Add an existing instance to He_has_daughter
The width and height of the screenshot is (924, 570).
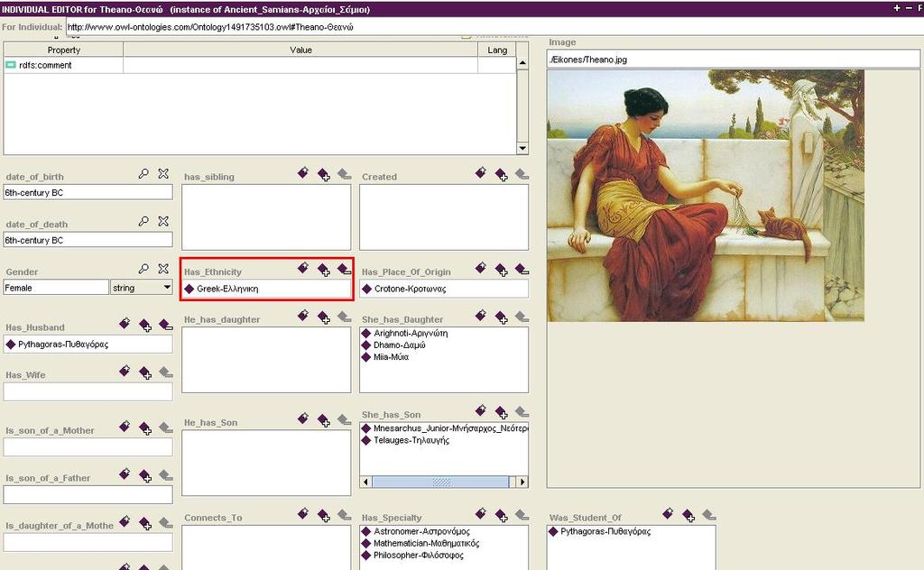[324, 317]
